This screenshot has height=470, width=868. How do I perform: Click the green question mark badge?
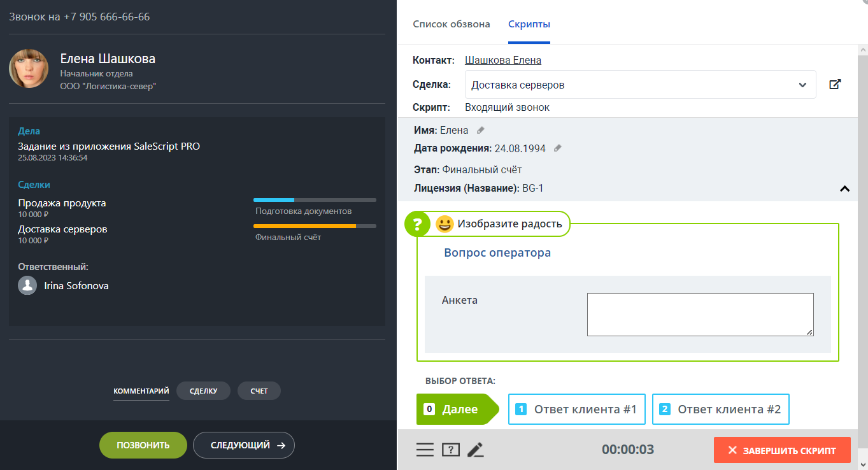coord(418,224)
